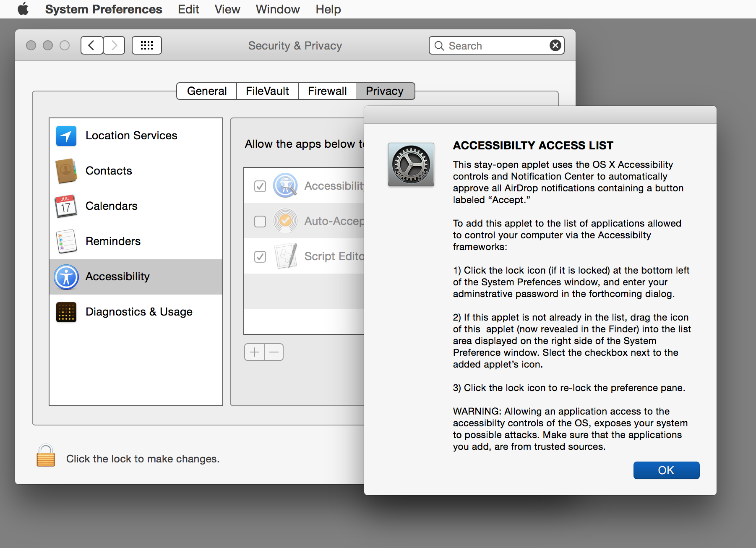Click the Show All grid button
Image resolution: width=756 pixels, height=548 pixels.
146,45
